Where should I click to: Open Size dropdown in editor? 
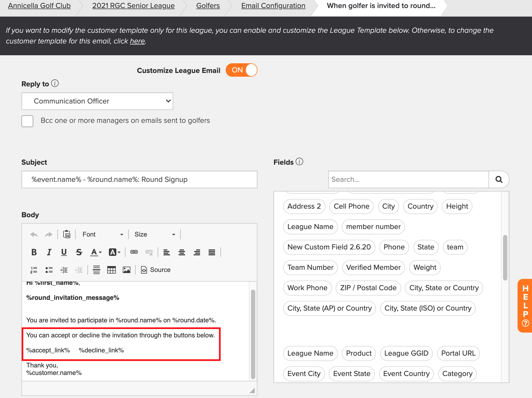click(155, 234)
